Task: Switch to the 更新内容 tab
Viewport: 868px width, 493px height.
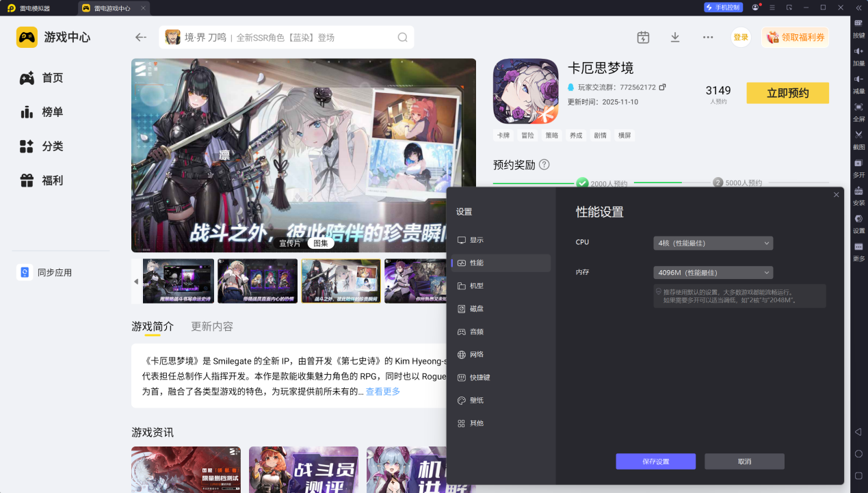Action: [212, 326]
